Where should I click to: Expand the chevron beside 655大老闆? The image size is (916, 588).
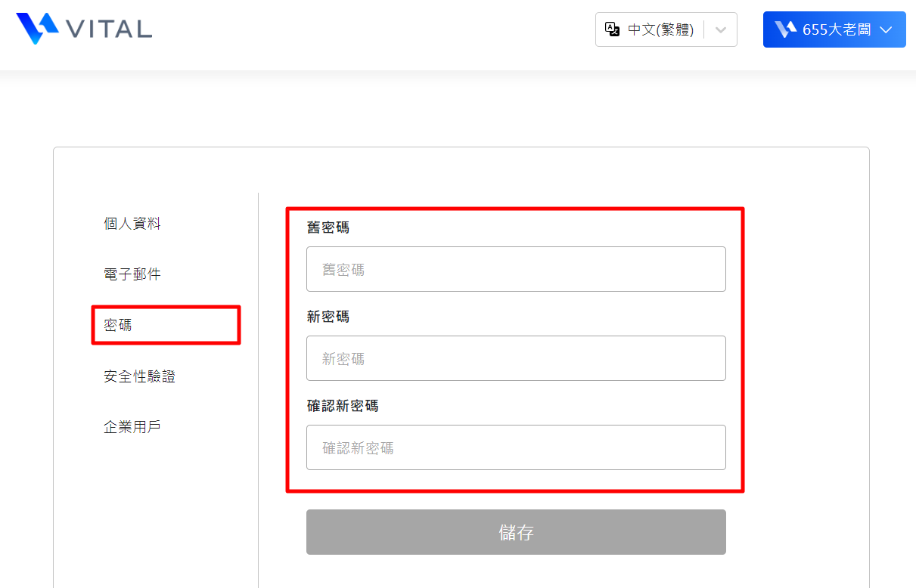pyautogui.click(x=887, y=29)
